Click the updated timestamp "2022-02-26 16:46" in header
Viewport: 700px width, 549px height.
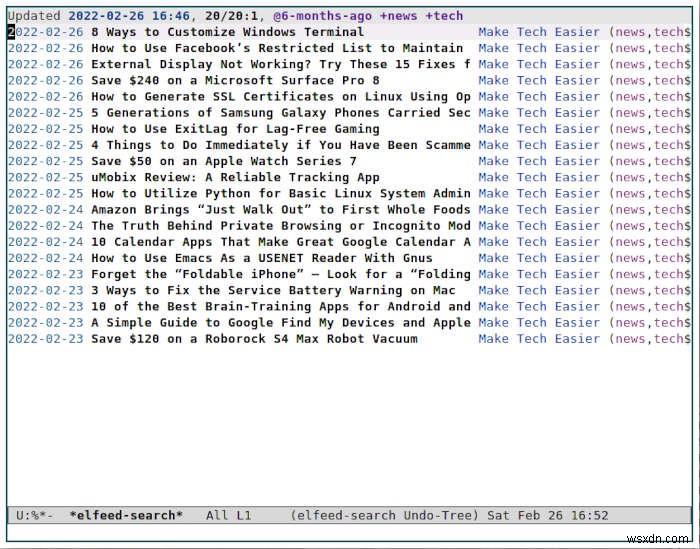[129, 16]
